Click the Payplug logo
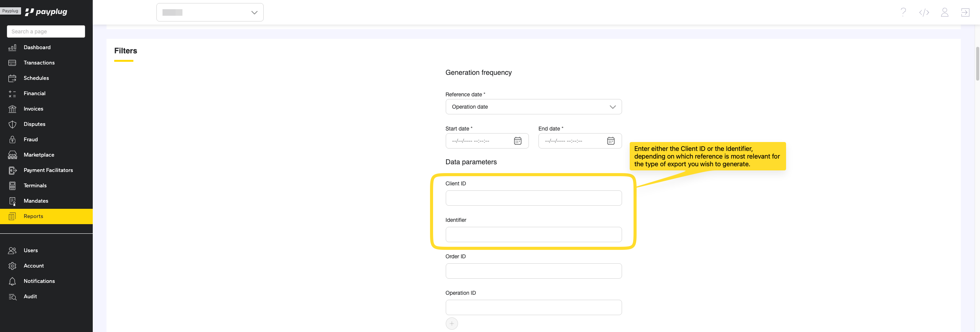 point(46,12)
